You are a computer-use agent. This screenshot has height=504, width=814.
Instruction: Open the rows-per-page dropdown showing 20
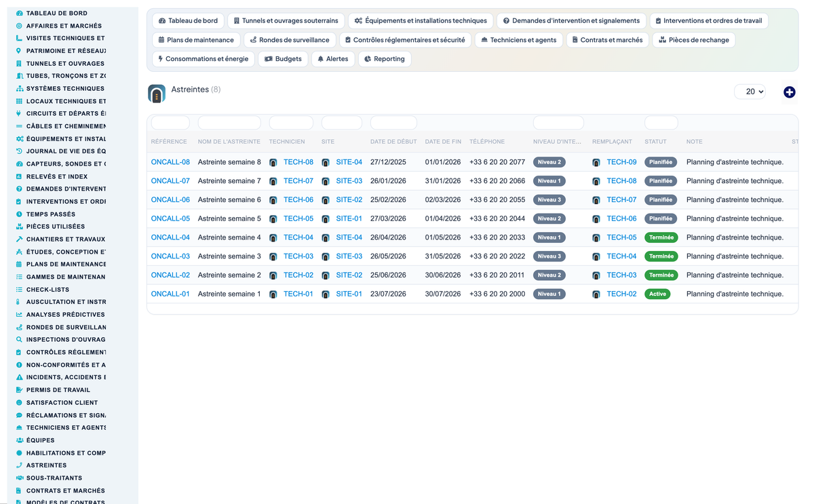tap(750, 92)
